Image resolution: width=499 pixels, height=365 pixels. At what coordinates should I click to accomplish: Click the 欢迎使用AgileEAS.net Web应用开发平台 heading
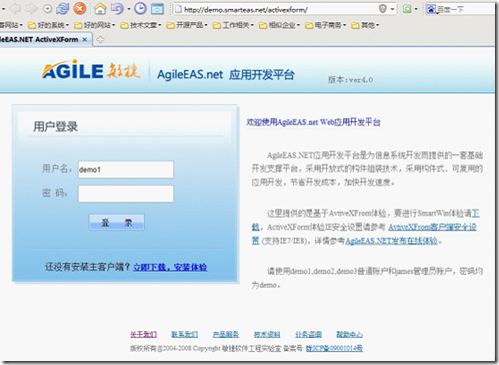[313, 122]
